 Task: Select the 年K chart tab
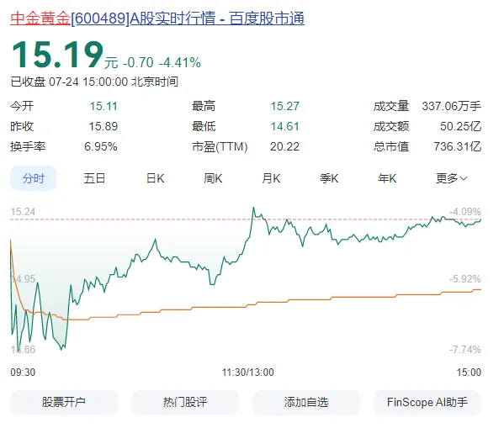(387, 178)
